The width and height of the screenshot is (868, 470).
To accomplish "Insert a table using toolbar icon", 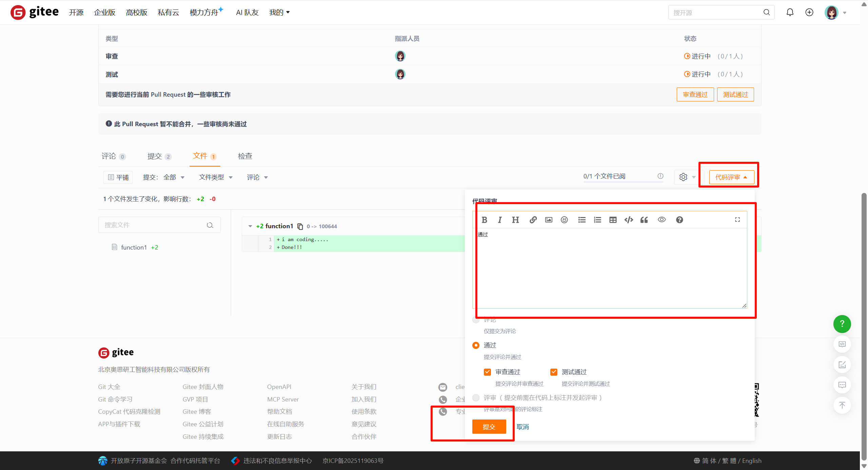I will point(613,220).
